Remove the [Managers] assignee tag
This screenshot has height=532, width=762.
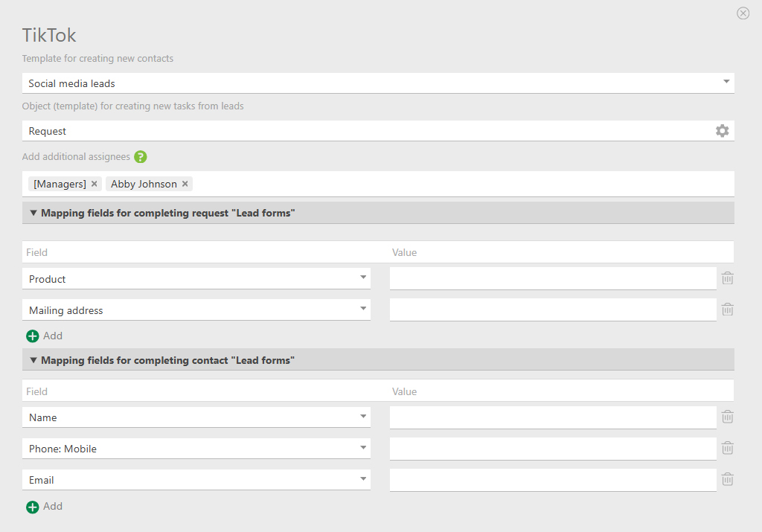[95, 184]
